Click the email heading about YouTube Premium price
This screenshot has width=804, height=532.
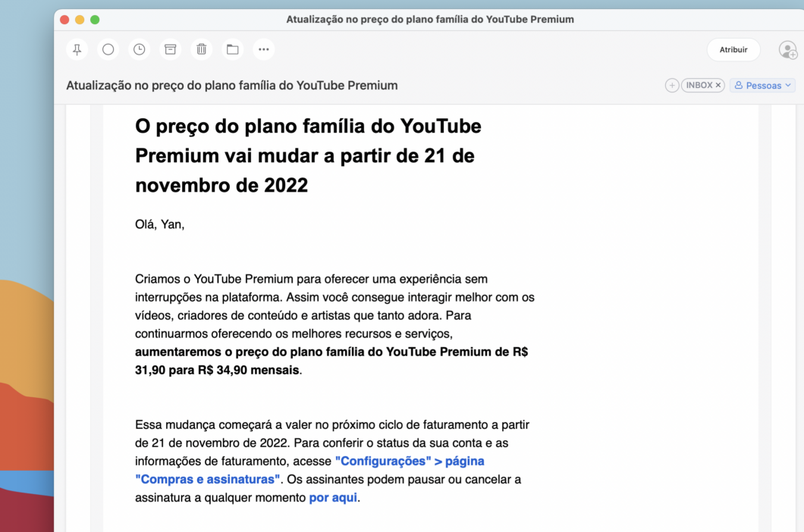point(308,156)
